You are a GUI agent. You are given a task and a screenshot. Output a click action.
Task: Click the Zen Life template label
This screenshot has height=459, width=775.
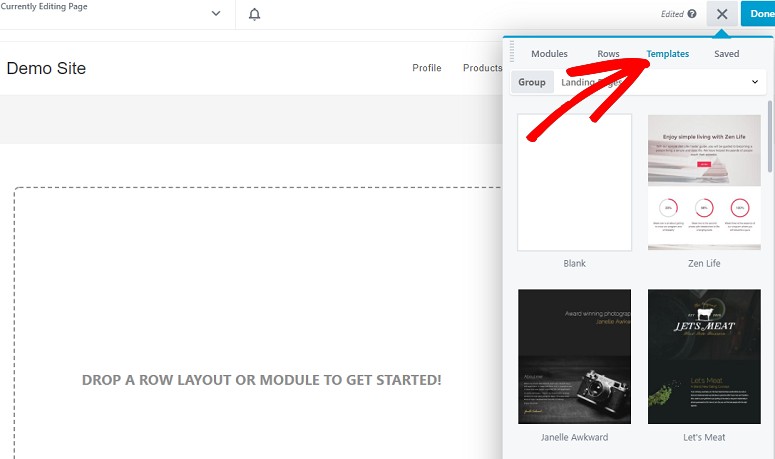click(x=704, y=263)
